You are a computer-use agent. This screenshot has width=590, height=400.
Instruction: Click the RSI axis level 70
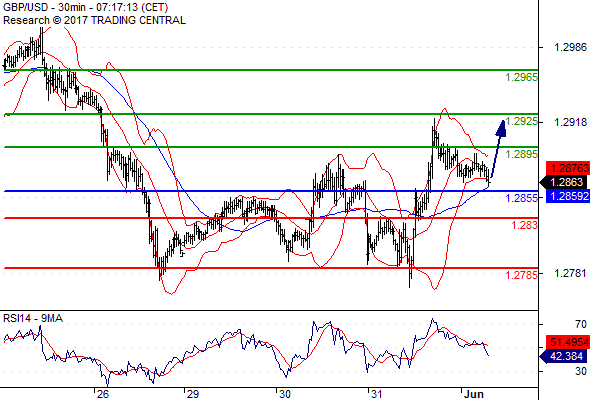click(x=581, y=324)
